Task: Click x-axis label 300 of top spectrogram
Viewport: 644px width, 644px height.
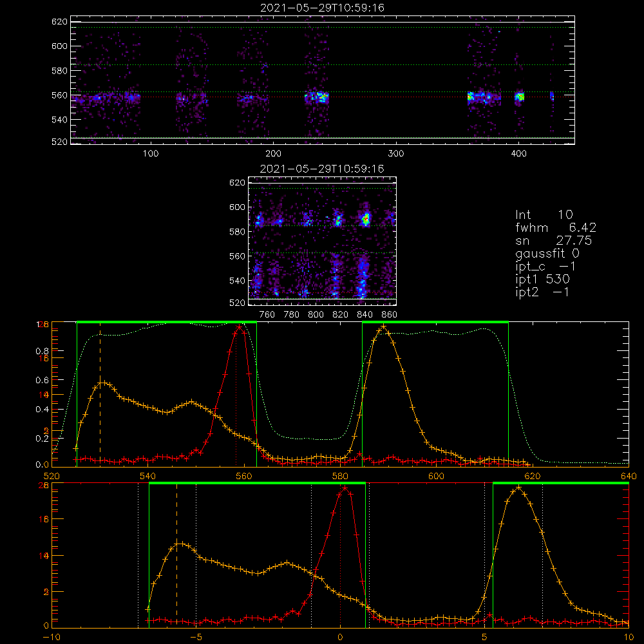Action: coord(396,154)
